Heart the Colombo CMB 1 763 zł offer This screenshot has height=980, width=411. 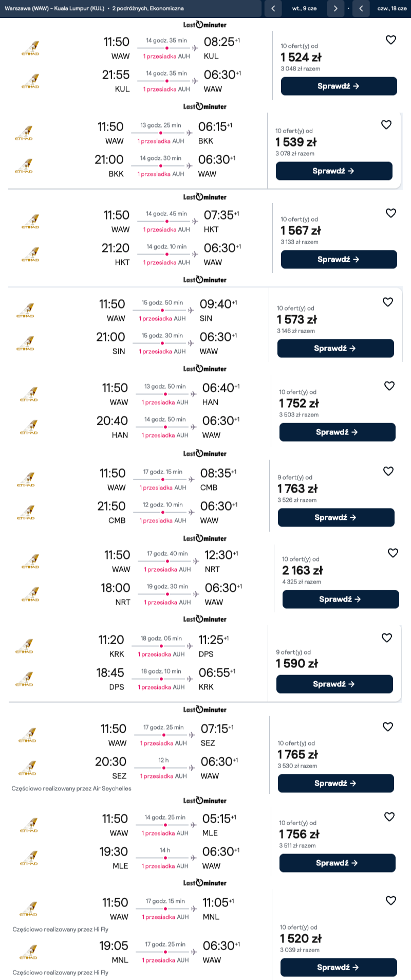[388, 471]
